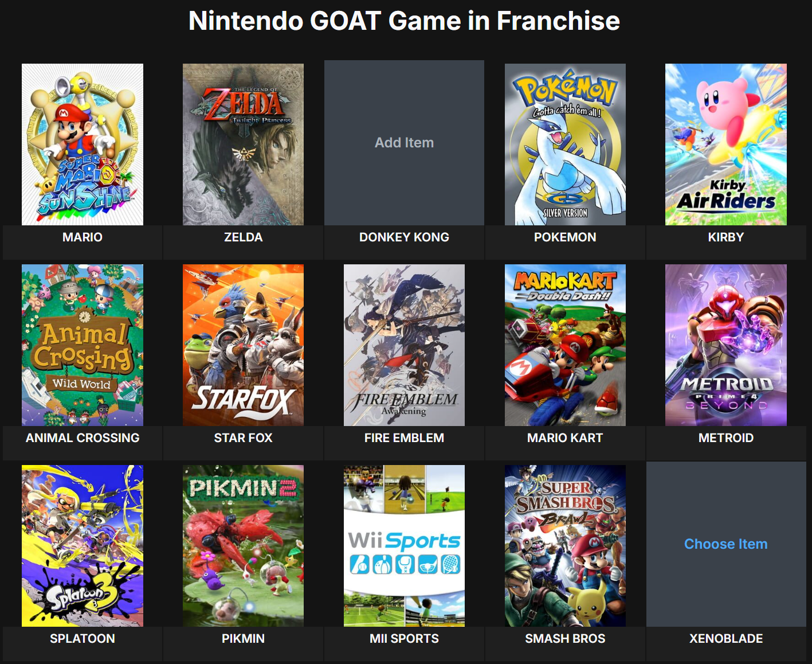
Task: Select the METROID category label
Action: (726, 438)
